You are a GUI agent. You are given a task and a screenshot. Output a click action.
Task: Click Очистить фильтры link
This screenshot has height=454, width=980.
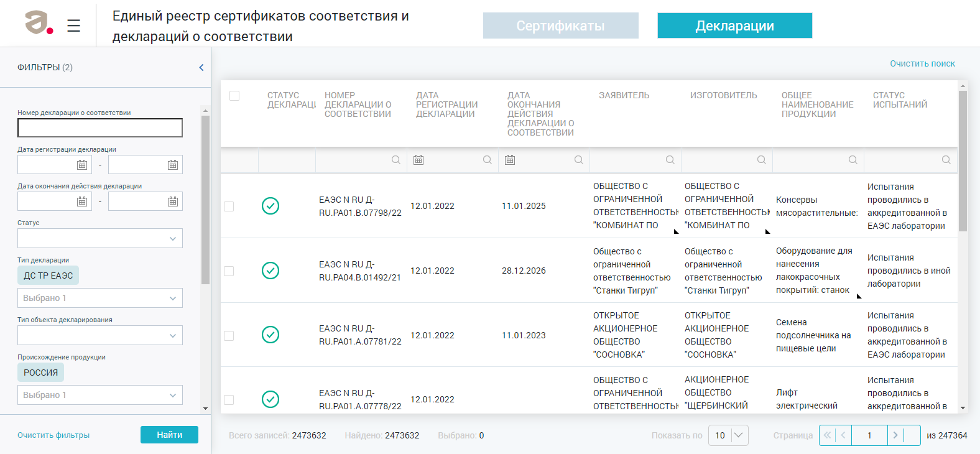(x=53, y=435)
